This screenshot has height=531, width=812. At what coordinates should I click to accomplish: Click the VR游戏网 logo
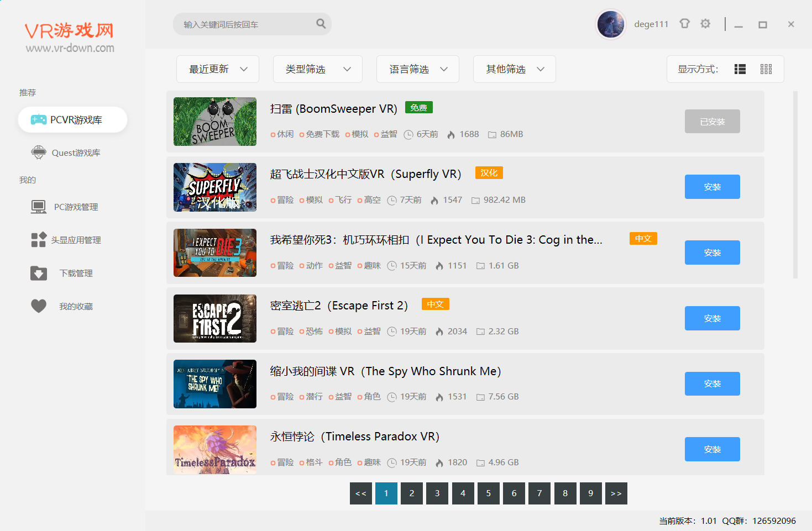(70, 30)
